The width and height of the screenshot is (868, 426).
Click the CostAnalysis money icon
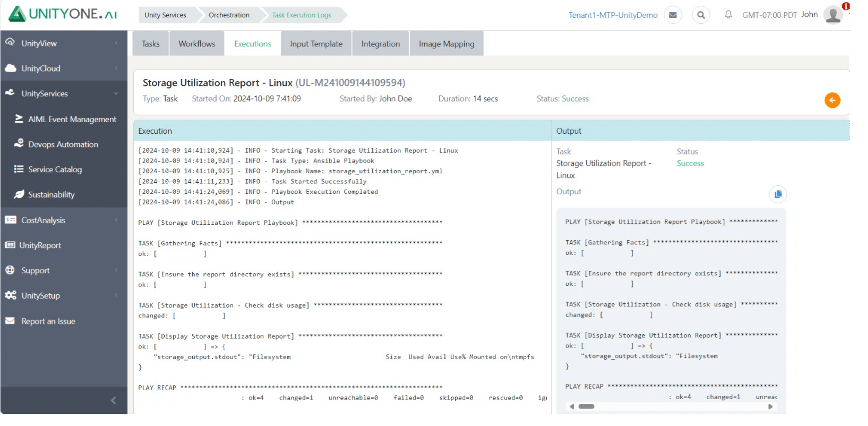[x=10, y=220]
